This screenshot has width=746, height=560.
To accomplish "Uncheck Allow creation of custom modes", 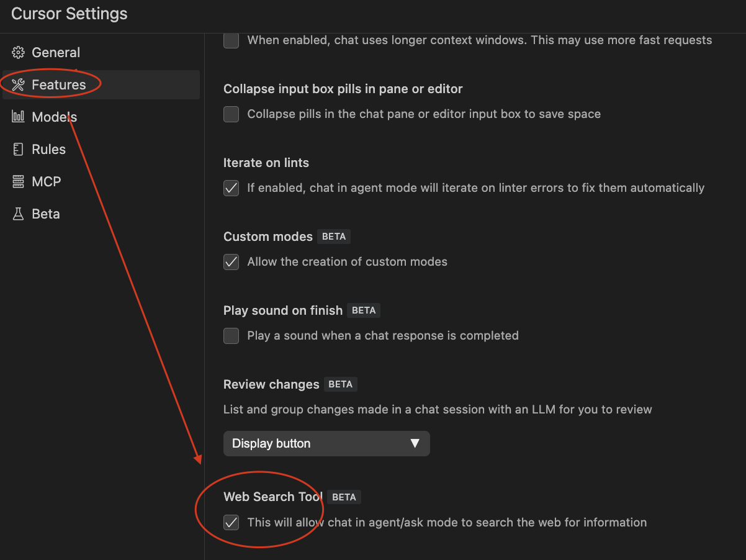I will 231,262.
